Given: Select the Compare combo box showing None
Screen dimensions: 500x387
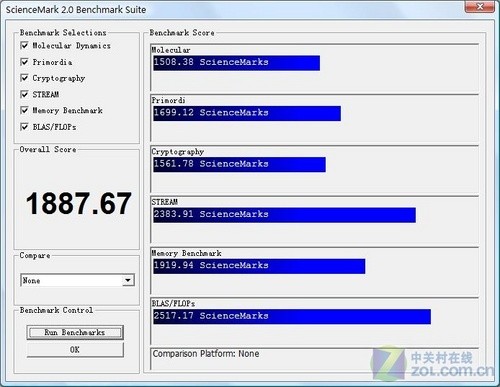Looking at the screenshot, I should tap(77, 280).
